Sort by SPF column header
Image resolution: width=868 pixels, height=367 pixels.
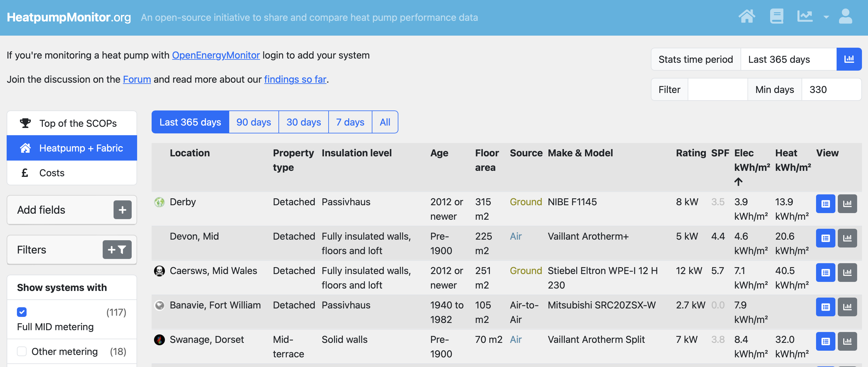(720, 153)
